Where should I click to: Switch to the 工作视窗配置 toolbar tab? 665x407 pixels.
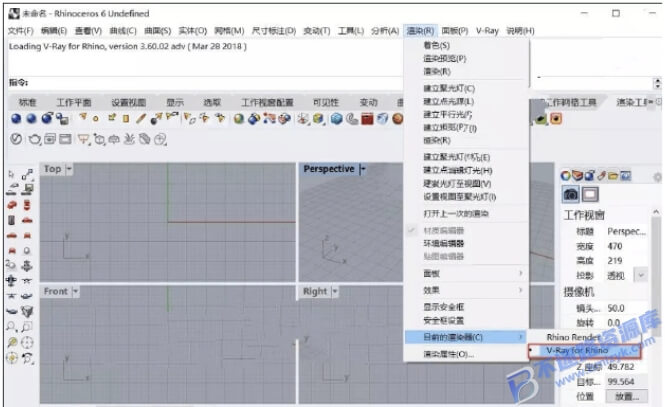coord(267,102)
